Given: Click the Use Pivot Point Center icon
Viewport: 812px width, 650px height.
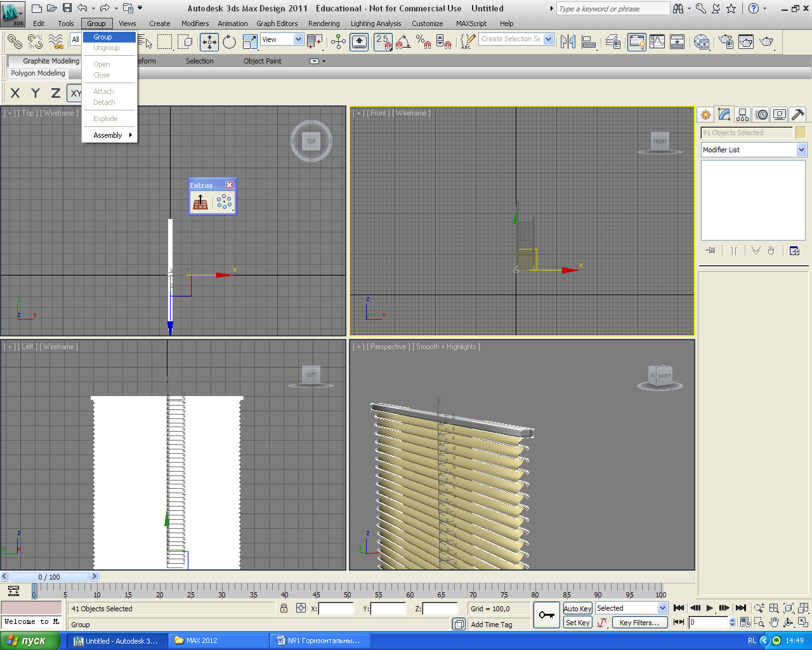Looking at the screenshot, I should pos(315,42).
